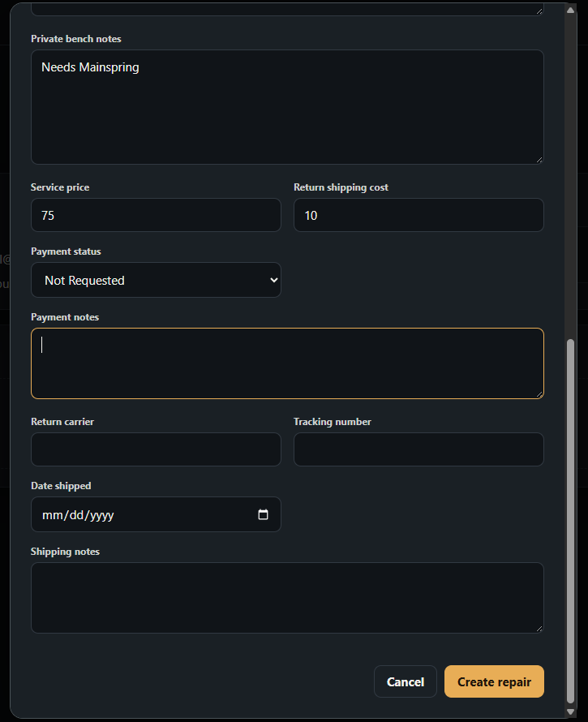Screen dimensions: 588x722
Task: Click the Return shipping cost label
Action: [341, 187]
